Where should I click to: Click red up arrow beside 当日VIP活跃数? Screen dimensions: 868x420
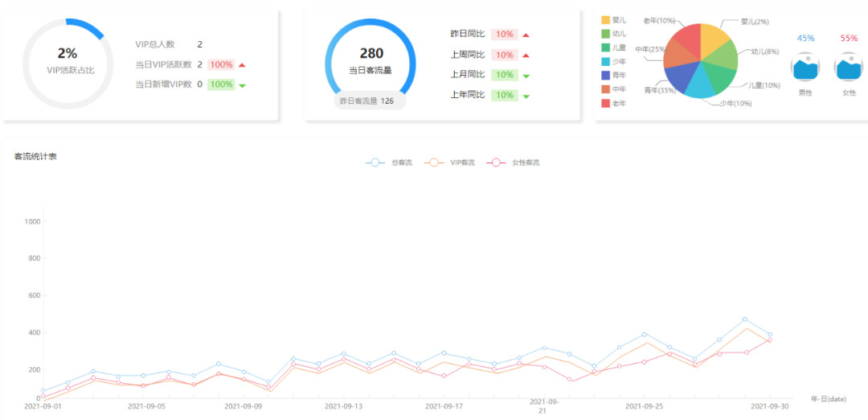click(242, 65)
